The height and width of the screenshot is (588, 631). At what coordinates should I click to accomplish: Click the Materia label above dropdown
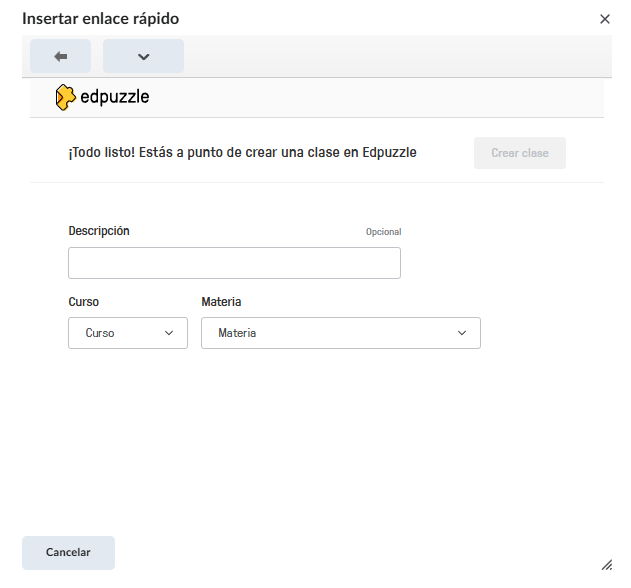(221, 302)
